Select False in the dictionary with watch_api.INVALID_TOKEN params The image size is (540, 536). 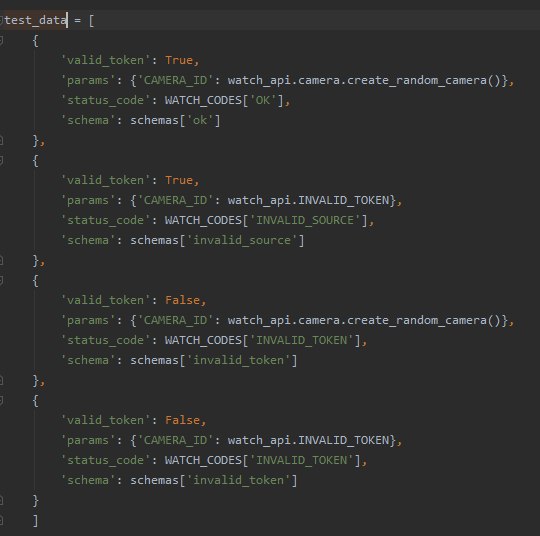(x=182, y=420)
